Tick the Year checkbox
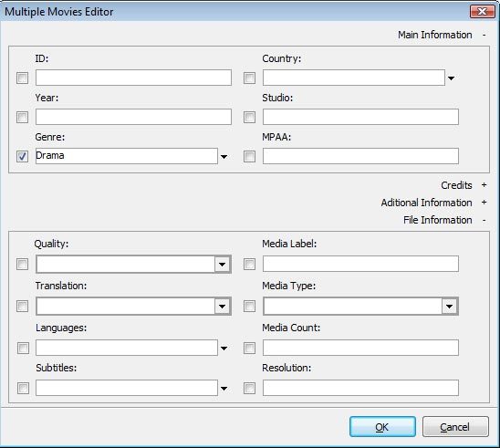The width and height of the screenshot is (500, 448). point(22,117)
